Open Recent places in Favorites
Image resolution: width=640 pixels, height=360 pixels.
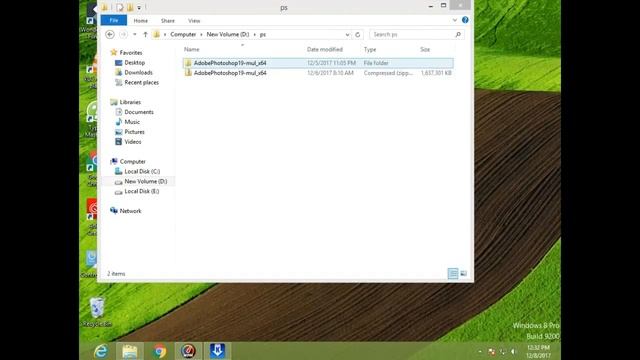pos(141,82)
